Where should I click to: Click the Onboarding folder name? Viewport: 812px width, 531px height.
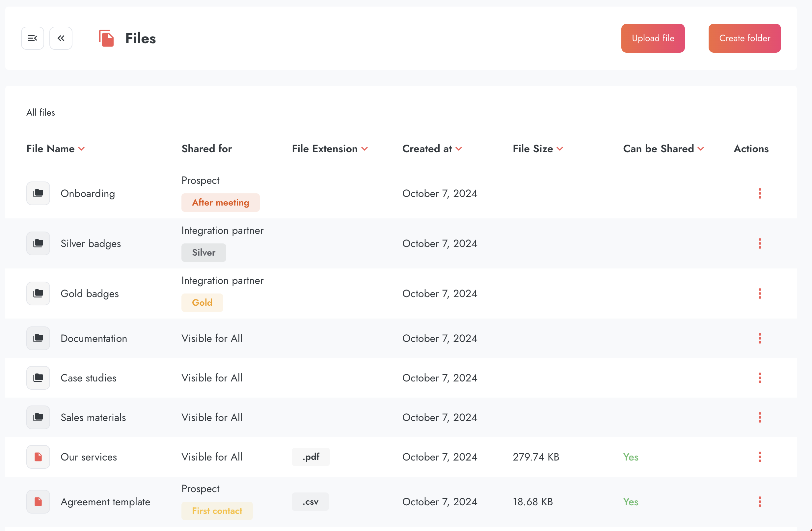coord(88,193)
